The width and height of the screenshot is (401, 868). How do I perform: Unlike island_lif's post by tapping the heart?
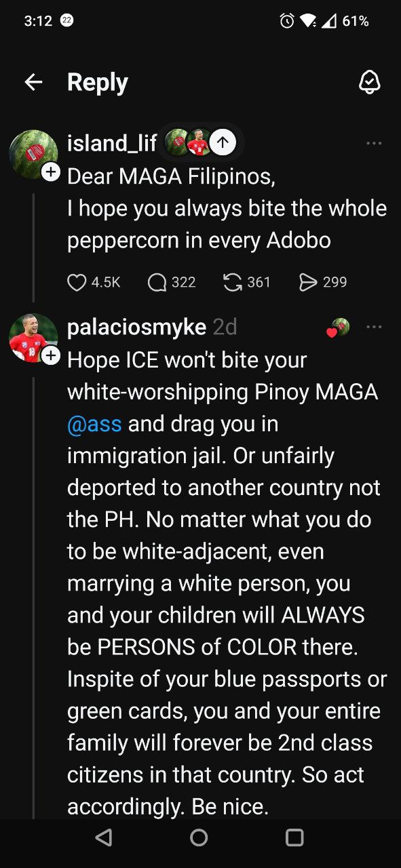[x=76, y=282]
